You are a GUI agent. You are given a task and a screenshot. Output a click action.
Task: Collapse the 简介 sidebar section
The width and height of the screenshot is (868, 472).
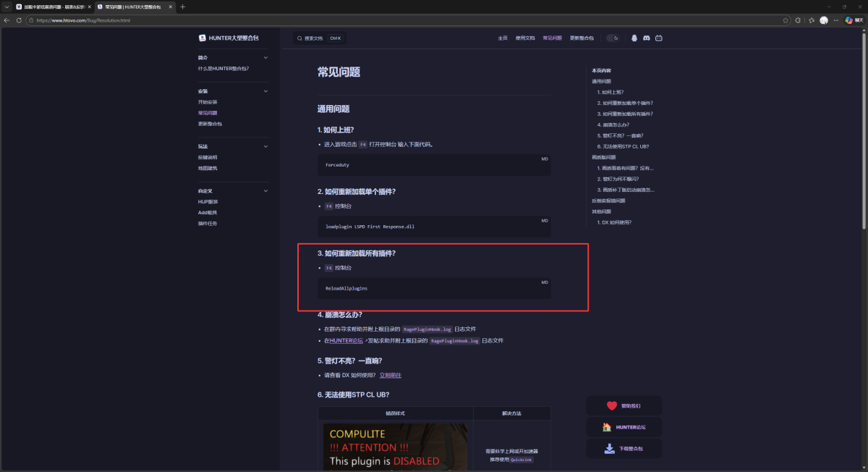click(x=265, y=57)
